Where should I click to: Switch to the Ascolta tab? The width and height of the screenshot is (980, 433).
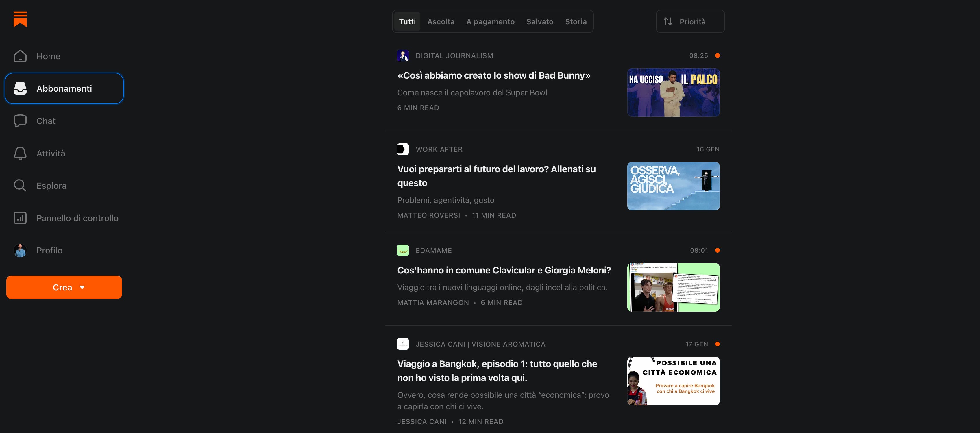click(x=441, y=22)
